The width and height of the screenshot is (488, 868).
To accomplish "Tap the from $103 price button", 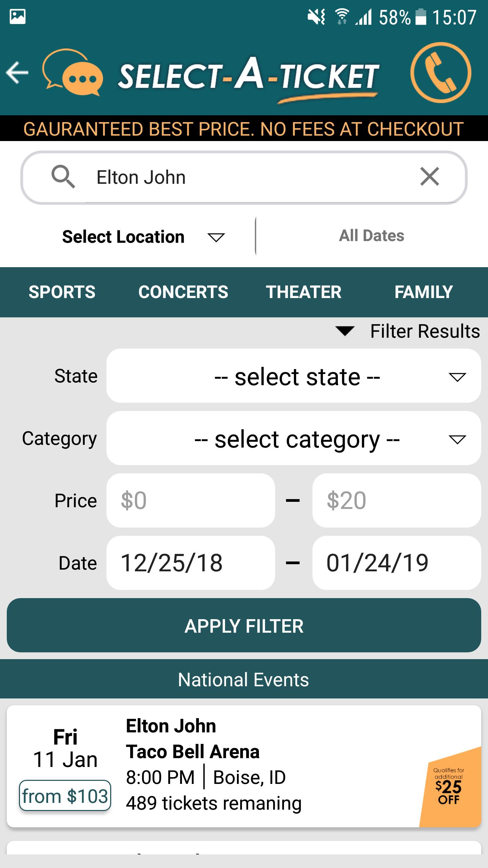I will pos(65,796).
